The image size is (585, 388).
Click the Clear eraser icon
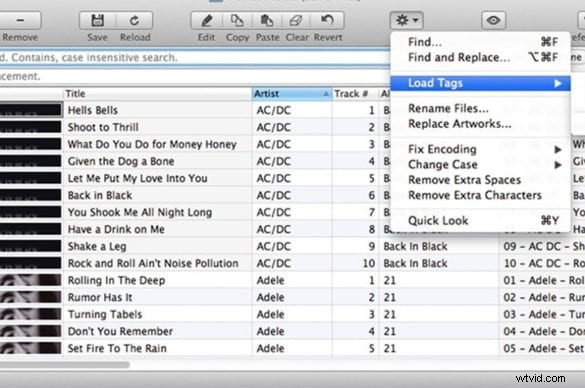pos(296,20)
